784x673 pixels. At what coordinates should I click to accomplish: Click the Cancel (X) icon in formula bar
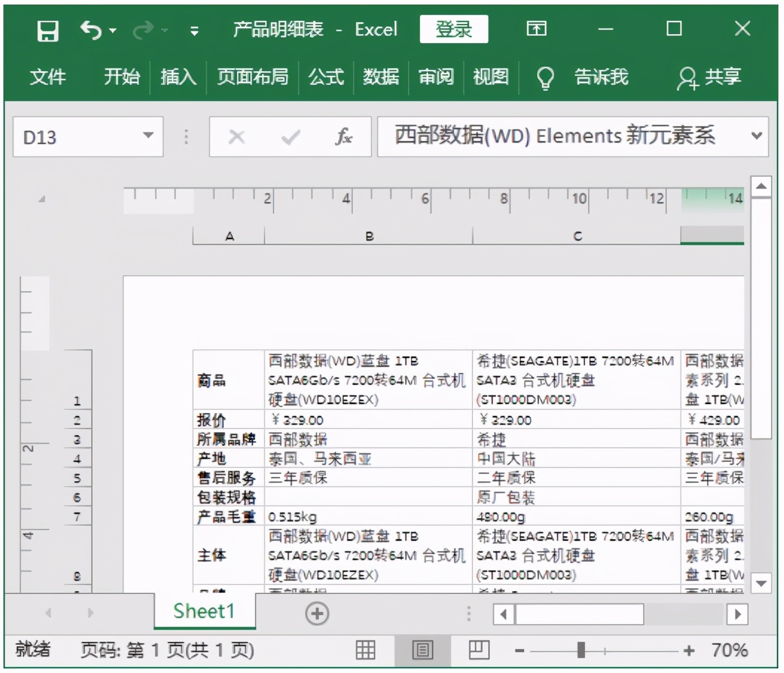[236, 136]
